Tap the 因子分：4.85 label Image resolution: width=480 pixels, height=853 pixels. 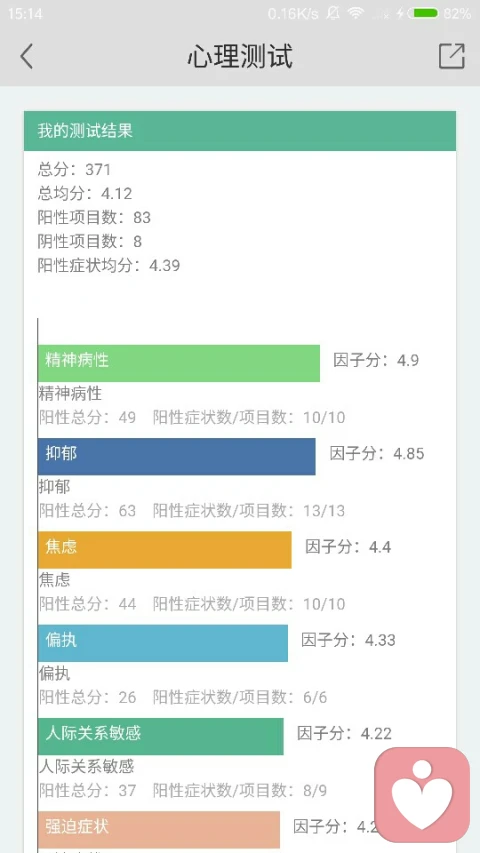377,454
